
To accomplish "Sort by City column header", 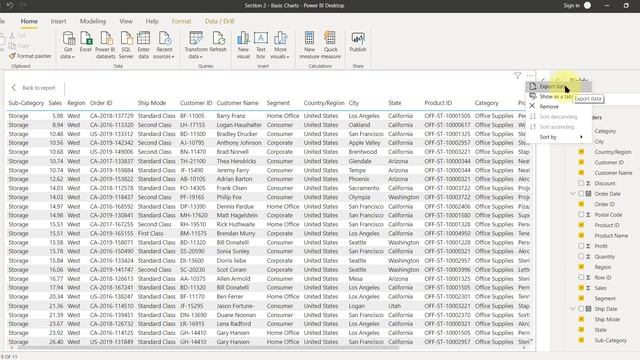I will click(x=353, y=103).
